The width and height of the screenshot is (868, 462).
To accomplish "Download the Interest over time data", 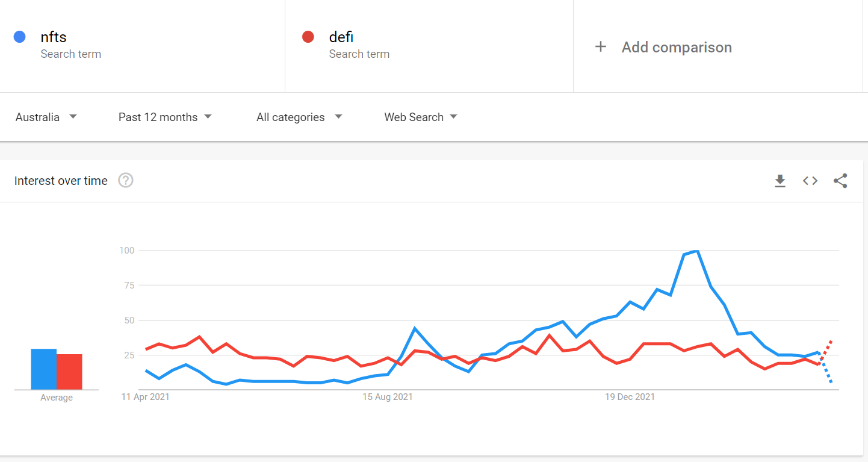I will click(780, 181).
